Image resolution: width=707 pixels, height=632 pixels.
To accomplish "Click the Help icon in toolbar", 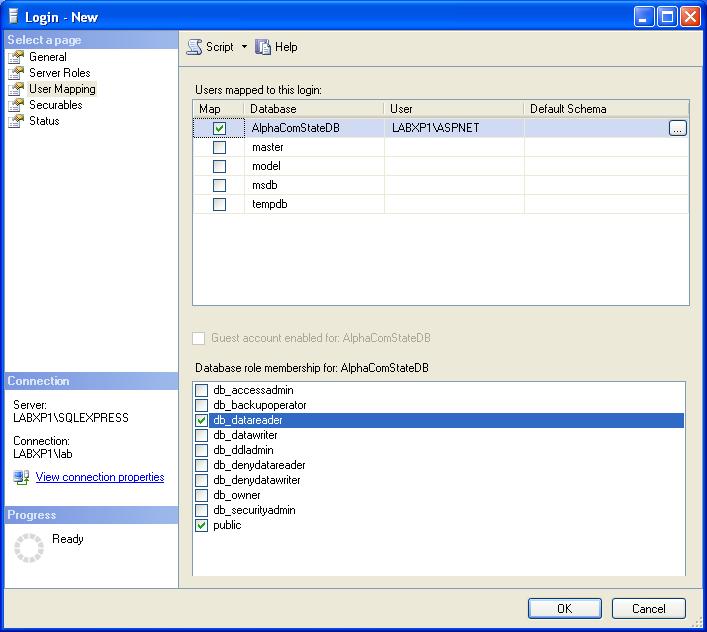I will 264,47.
